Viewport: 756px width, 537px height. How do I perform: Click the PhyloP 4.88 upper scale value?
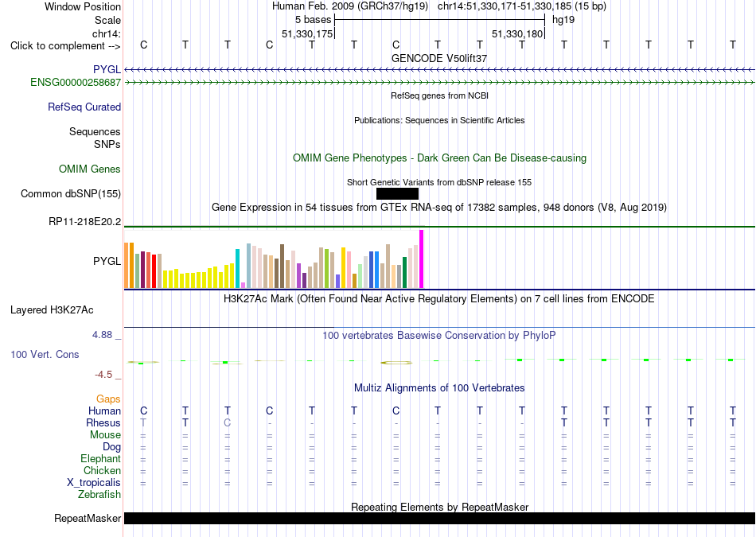pyautogui.click(x=102, y=335)
